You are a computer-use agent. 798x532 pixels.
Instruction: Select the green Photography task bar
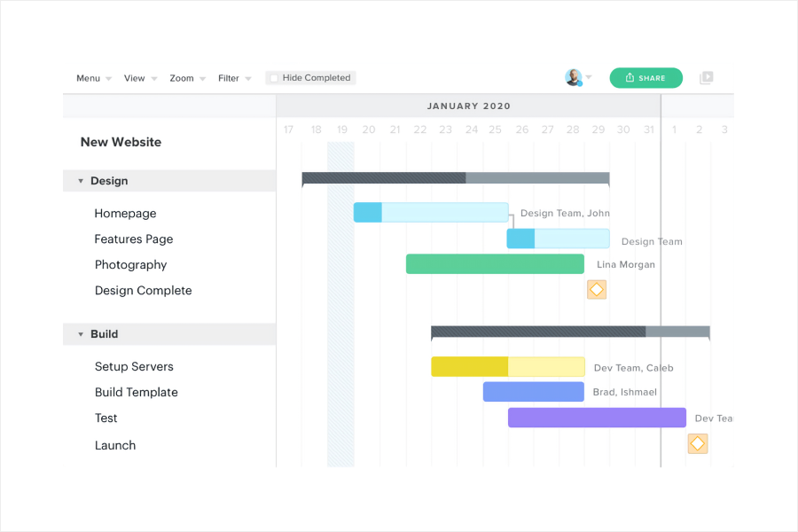[x=495, y=263]
